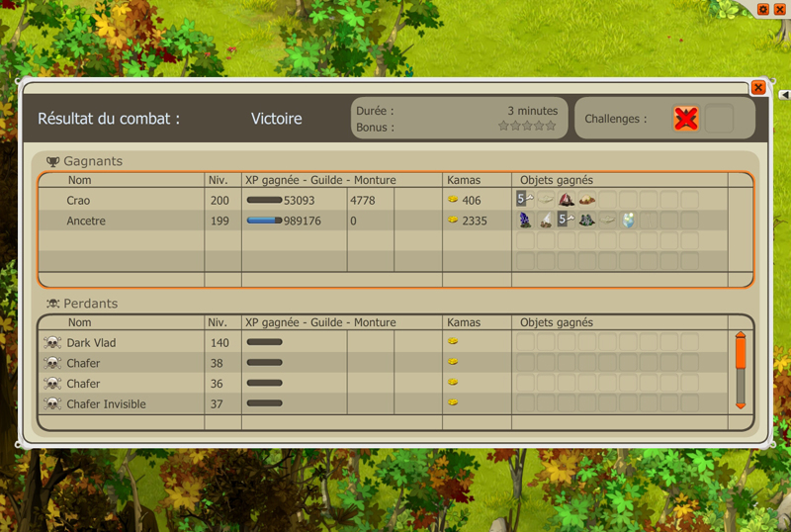The height and width of the screenshot is (532, 791).
Task: Expand the side panel with the left arrow
Action: [x=784, y=94]
